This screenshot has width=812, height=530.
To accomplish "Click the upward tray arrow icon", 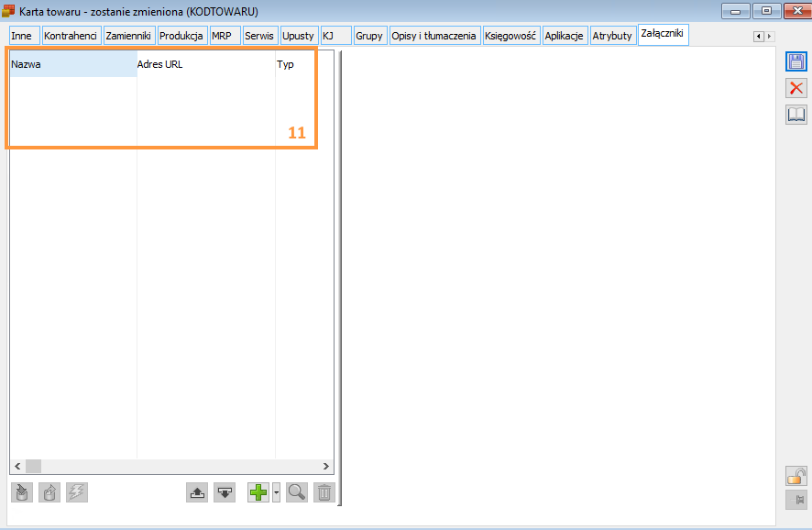I will [197, 492].
